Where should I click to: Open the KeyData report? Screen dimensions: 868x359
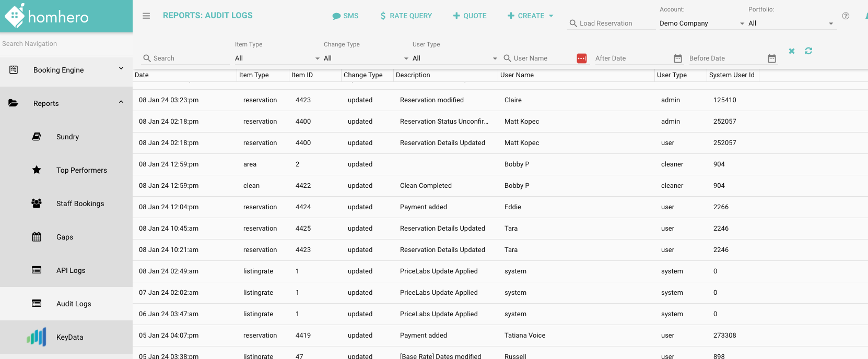[x=69, y=337]
